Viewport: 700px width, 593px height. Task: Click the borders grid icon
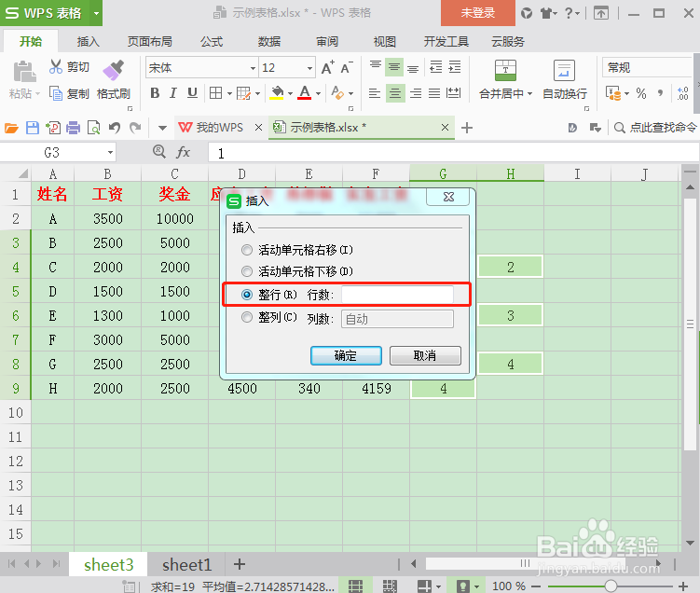point(215,93)
